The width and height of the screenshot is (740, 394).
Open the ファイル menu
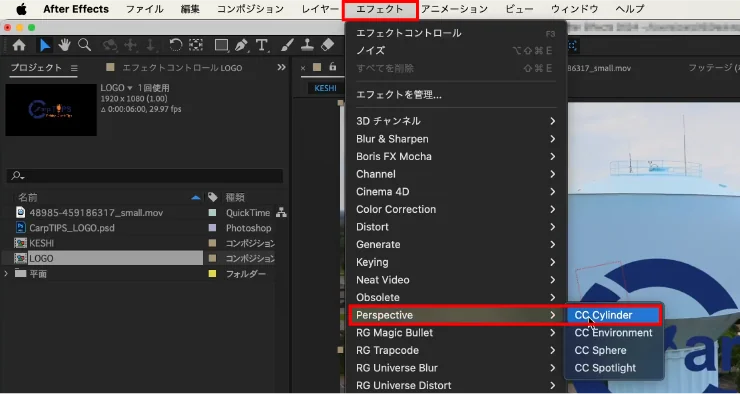click(144, 9)
